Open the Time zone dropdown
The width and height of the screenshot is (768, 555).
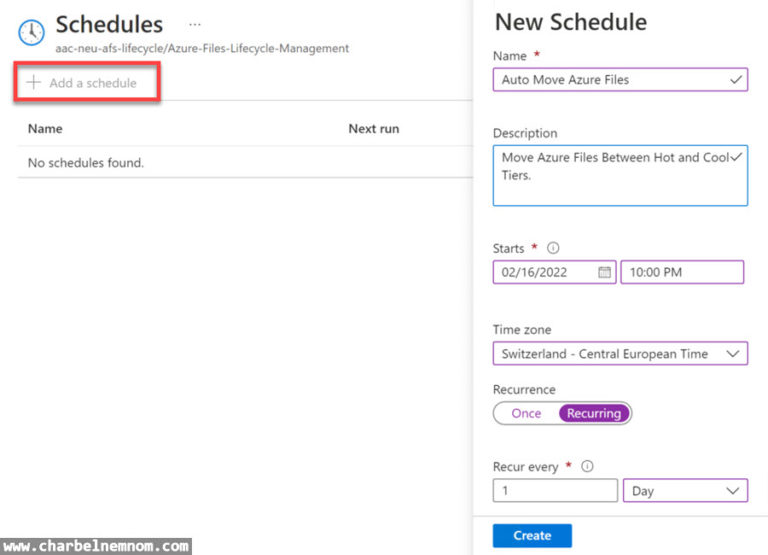620,354
